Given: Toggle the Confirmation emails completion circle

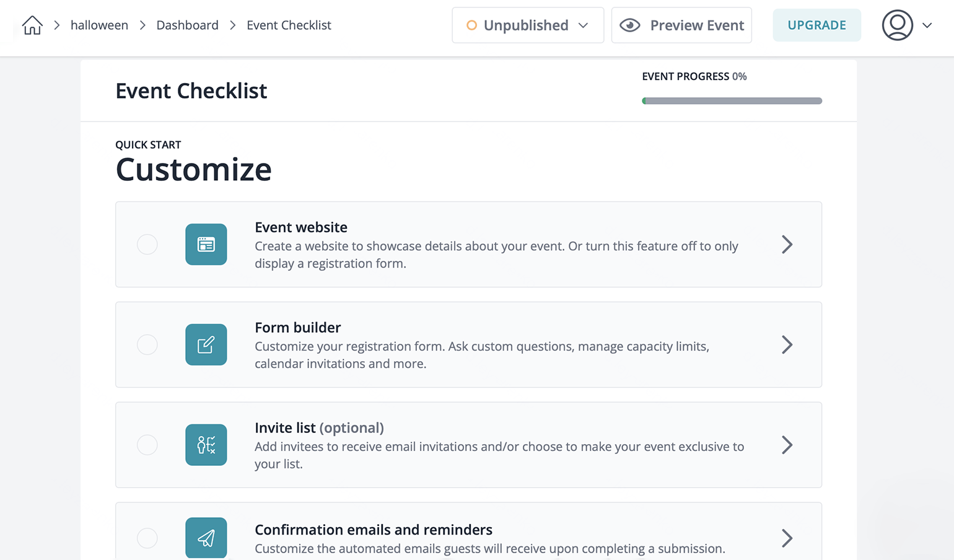Looking at the screenshot, I should click(x=147, y=538).
